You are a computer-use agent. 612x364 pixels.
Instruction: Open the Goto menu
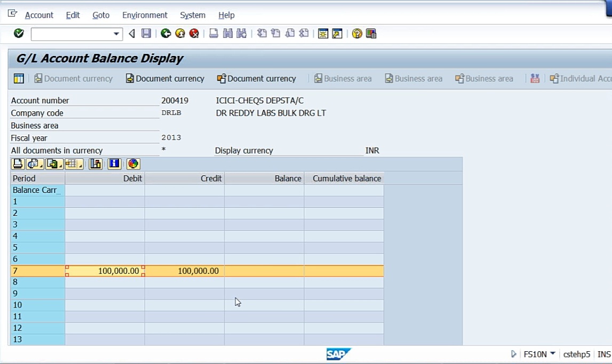point(101,15)
